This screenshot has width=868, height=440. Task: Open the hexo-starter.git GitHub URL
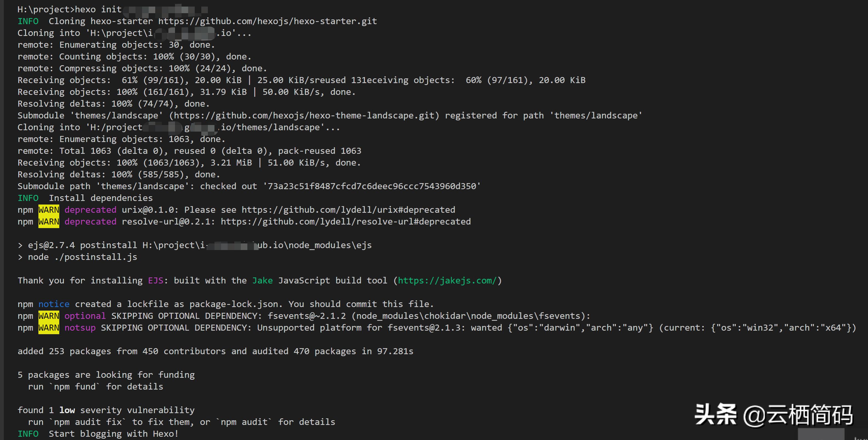pos(268,21)
